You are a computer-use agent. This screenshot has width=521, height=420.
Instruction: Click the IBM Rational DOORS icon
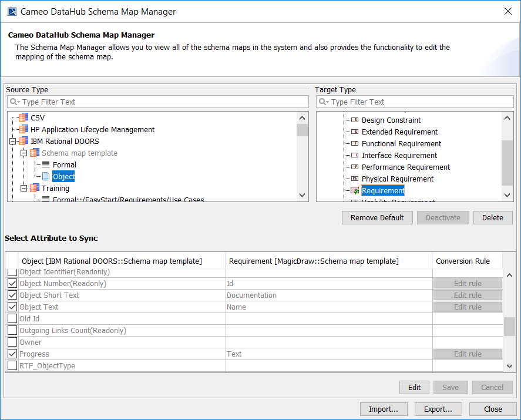coord(23,141)
